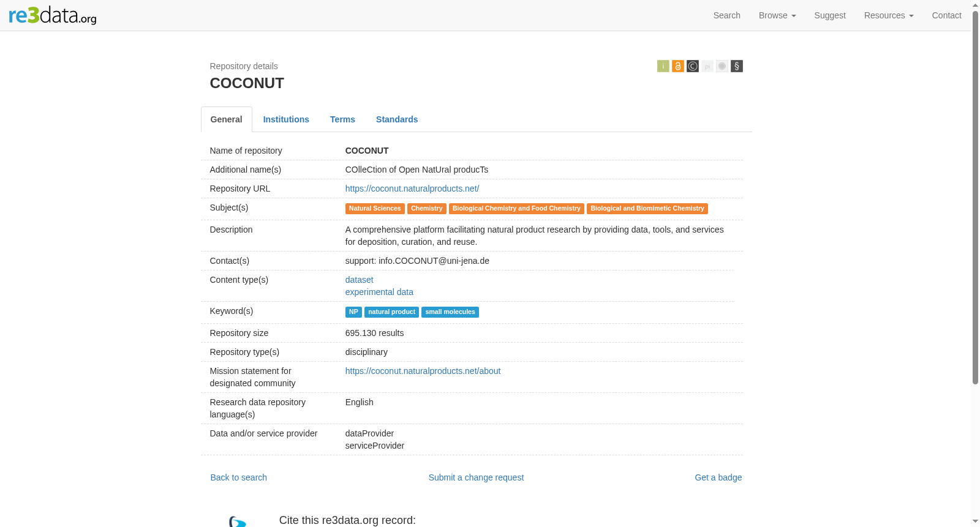The width and height of the screenshot is (980, 527).
Task: Click the '695.130 results' repository size value
Action: 374,333
